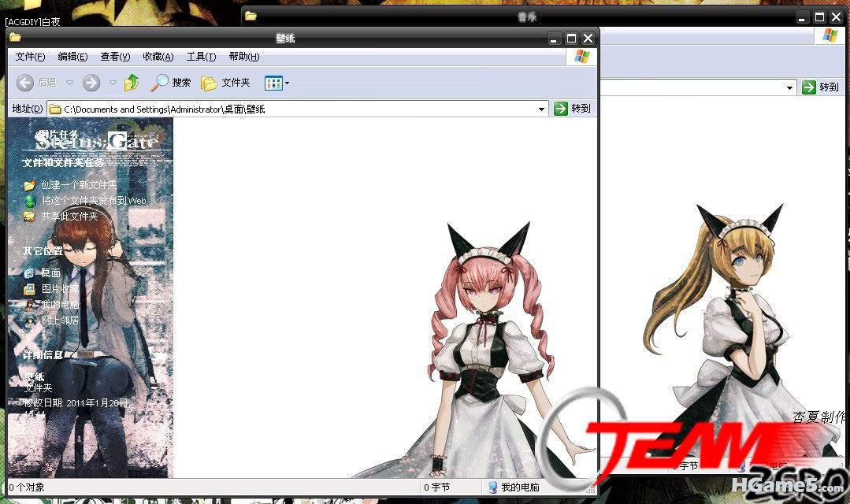Click 转到 Go button in 壁纸 window
Screen dimensions: 850x504
point(573,109)
